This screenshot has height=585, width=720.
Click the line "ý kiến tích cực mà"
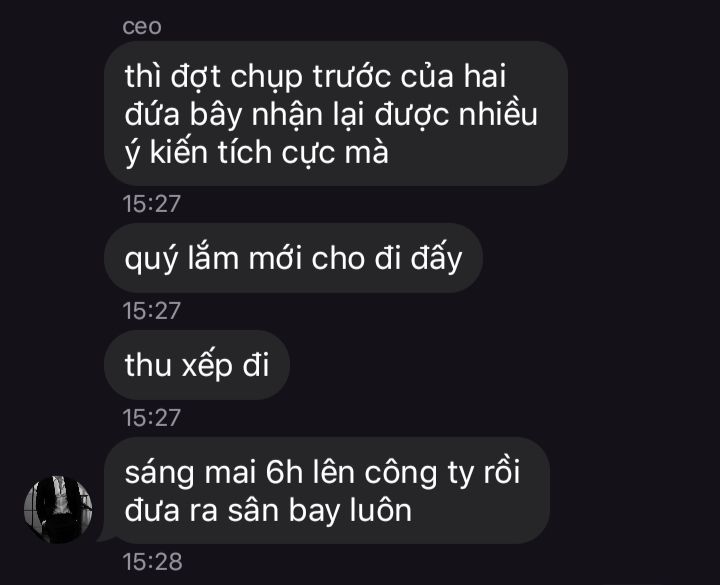257,152
